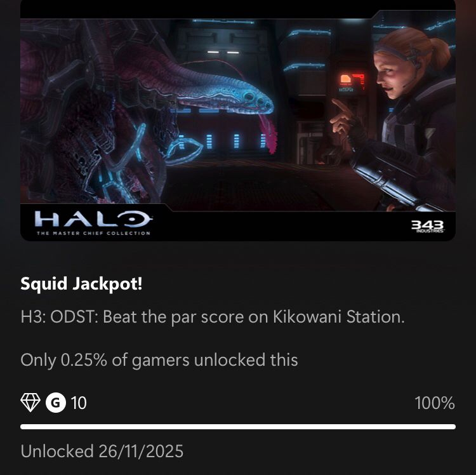Click the 100% completion label
This screenshot has width=476, height=475.
point(435,403)
